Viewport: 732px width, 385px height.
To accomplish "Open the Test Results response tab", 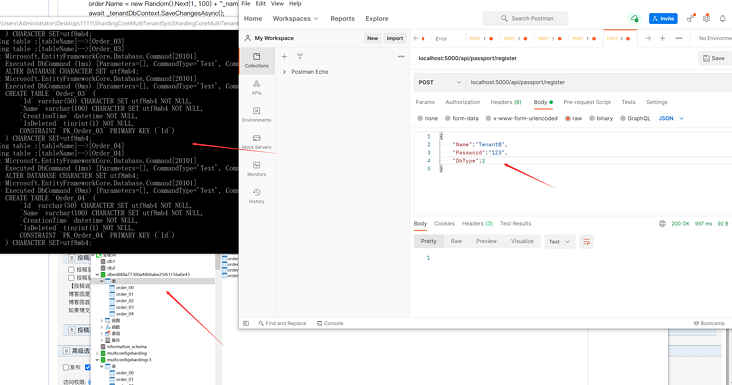I will point(515,224).
